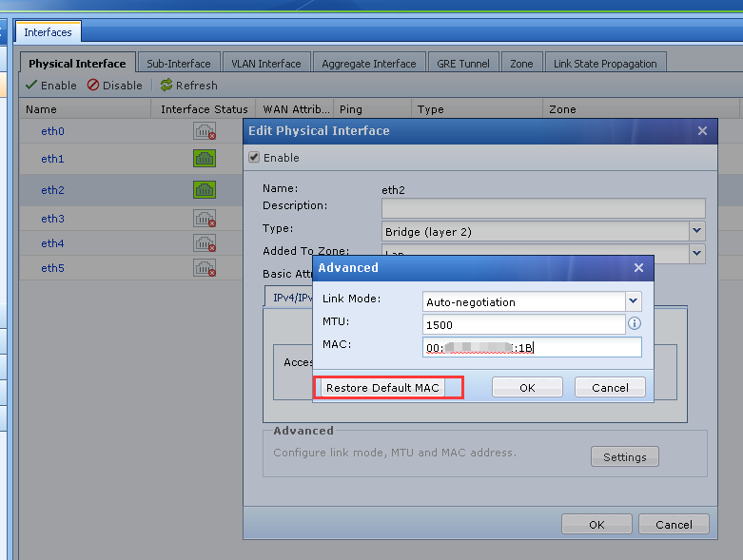Viewport: 743px width, 560px height.
Task: Click the MTU input field
Action: pyautogui.click(x=523, y=325)
